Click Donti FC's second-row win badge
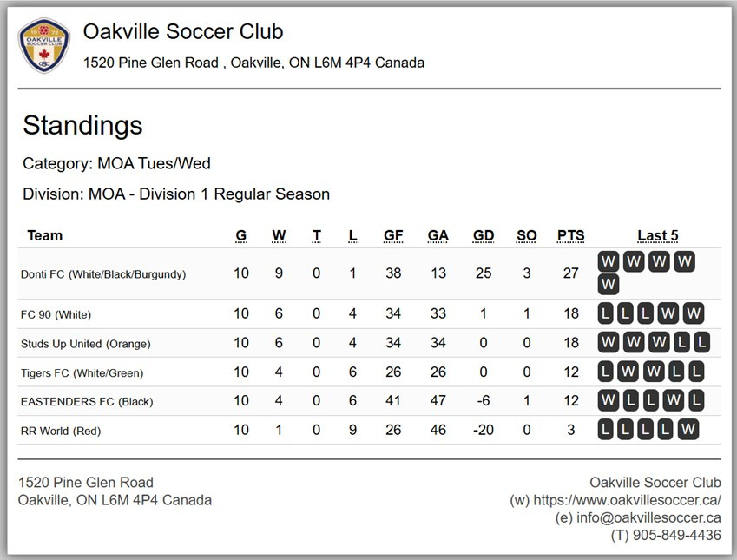Image resolution: width=737 pixels, height=560 pixels. pyautogui.click(x=608, y=285)
